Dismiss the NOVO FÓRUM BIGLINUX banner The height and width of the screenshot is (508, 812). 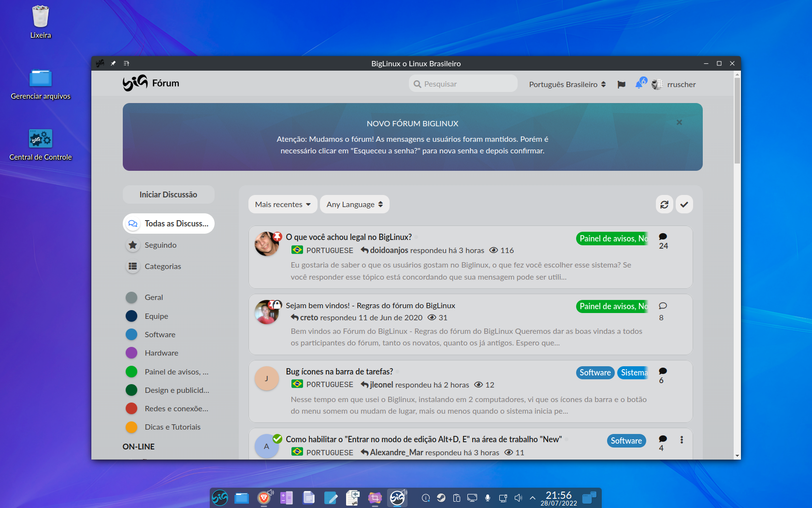[679, 122]
